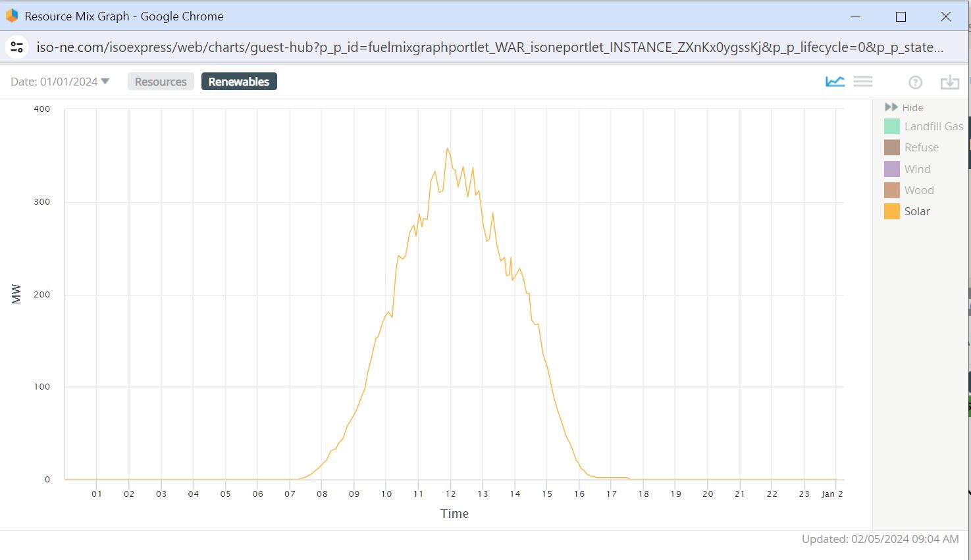Select the Renewables tab

pyautogui.click(x=239, y=82)
